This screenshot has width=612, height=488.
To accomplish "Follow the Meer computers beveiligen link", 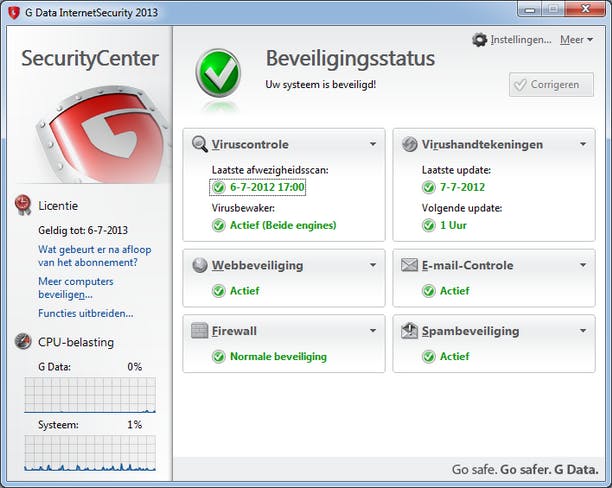I will pos(76,288).
